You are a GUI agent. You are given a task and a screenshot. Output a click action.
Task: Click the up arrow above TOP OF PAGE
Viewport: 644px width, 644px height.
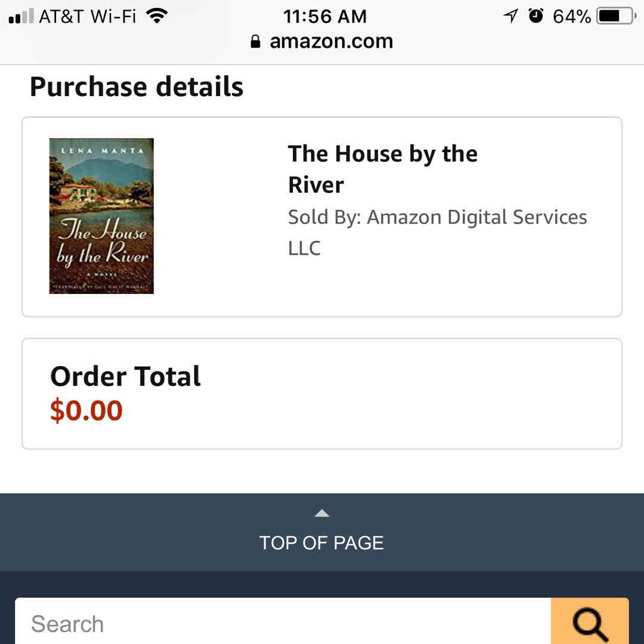(x=322, y=513)
